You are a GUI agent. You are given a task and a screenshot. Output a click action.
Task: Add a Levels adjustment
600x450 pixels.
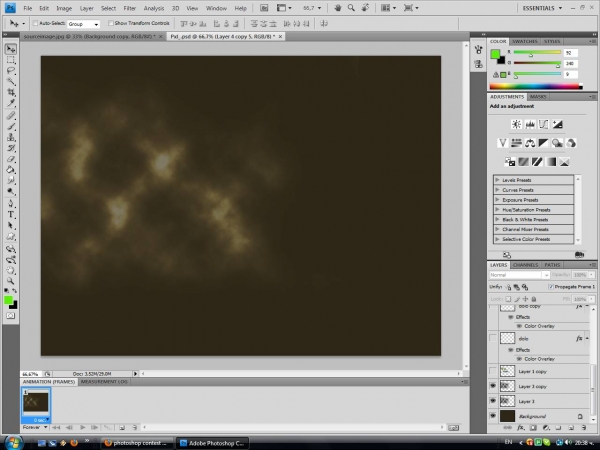coord(530,124)
